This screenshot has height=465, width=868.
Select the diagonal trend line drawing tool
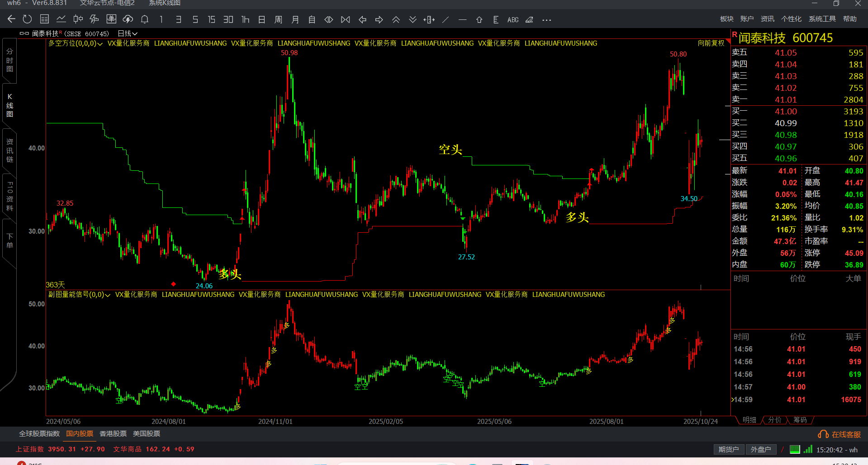446,19
